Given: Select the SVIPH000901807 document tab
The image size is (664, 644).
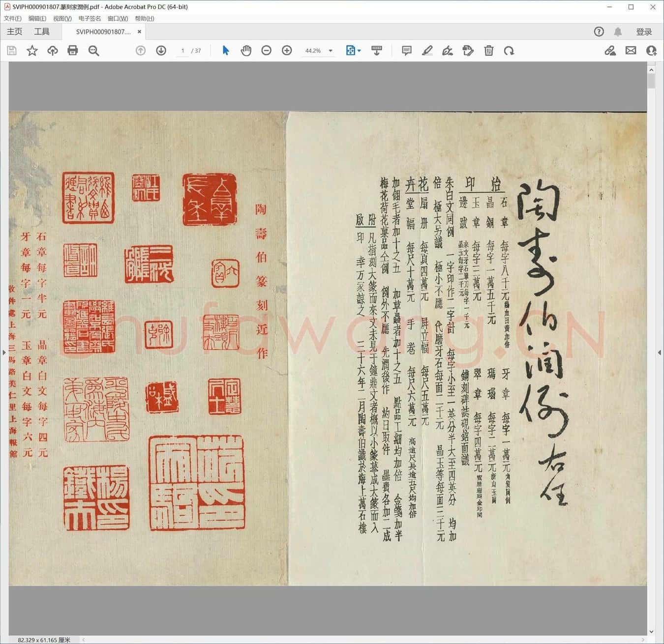Looking at the screenshot, I should (103, 32).
